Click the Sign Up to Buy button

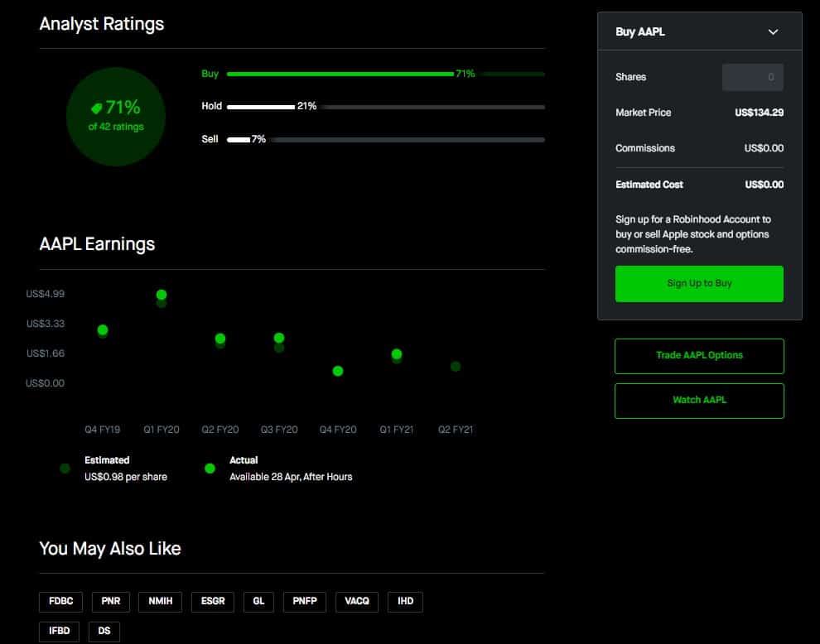tap(699, 284)
